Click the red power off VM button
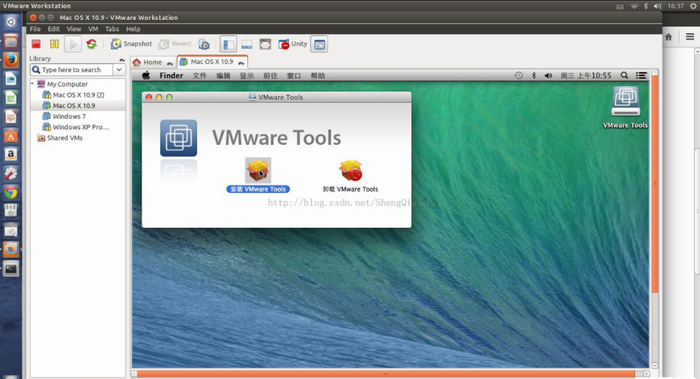 (36, 44)
